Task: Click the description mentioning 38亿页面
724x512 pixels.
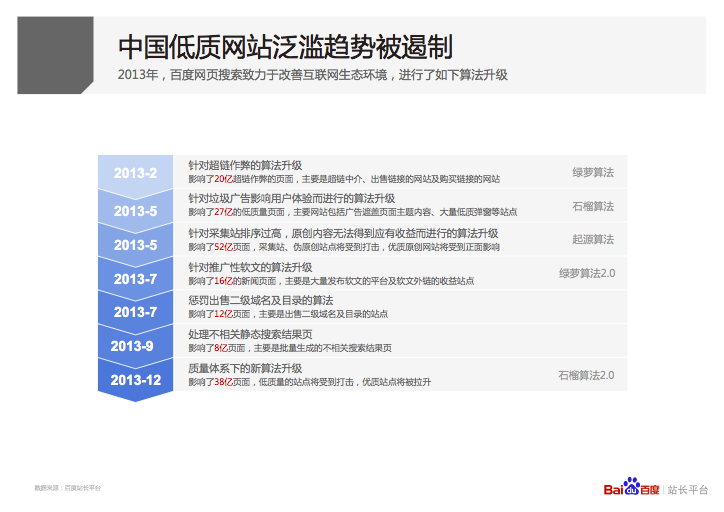Action: pyautogui.click(x=309, y=382)
